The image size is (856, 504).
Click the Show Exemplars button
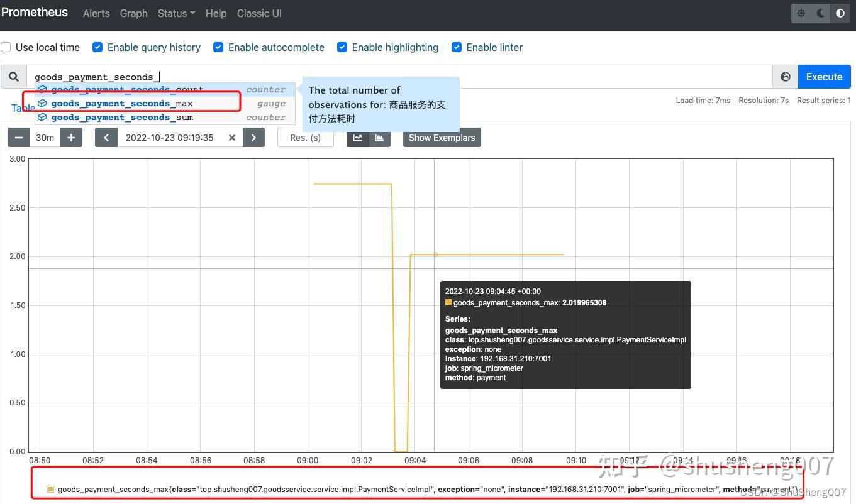coord(442,137)
